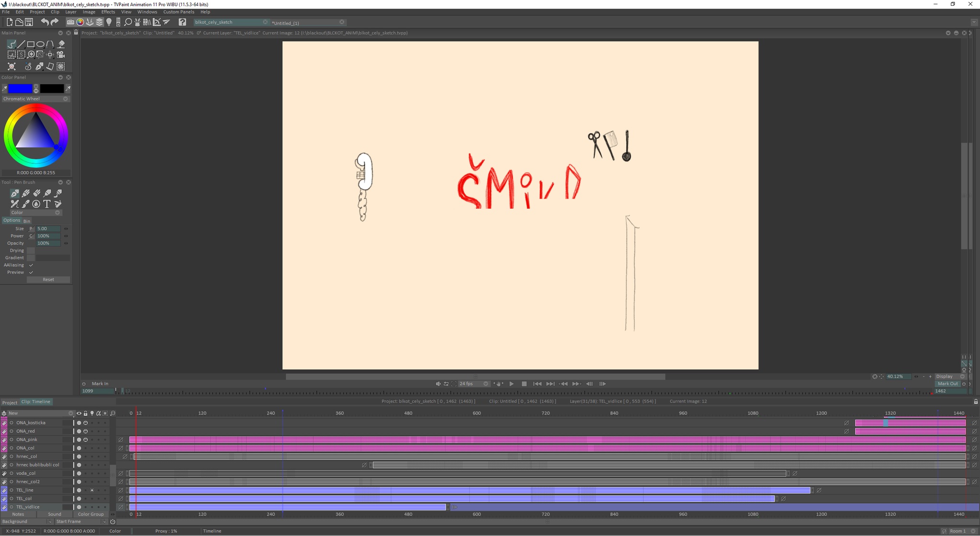
Task: Open the help question mark icon
Action: 182,22
